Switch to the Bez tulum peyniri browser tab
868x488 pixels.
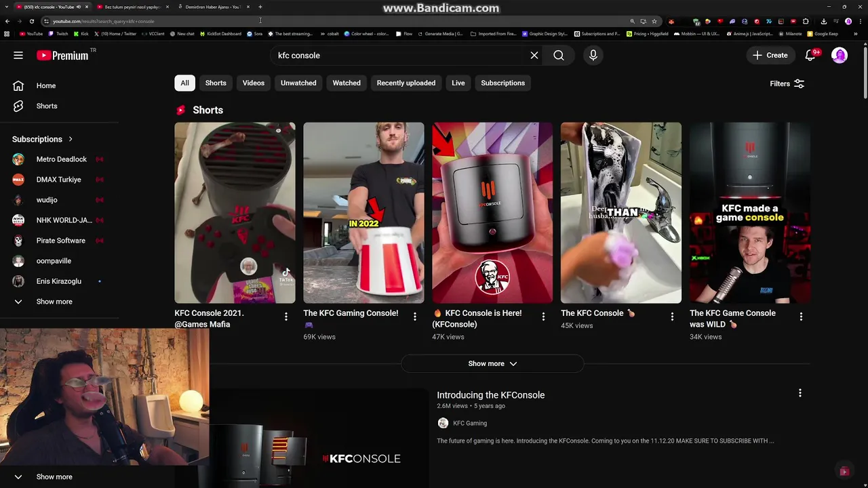[x=132, y=7]
